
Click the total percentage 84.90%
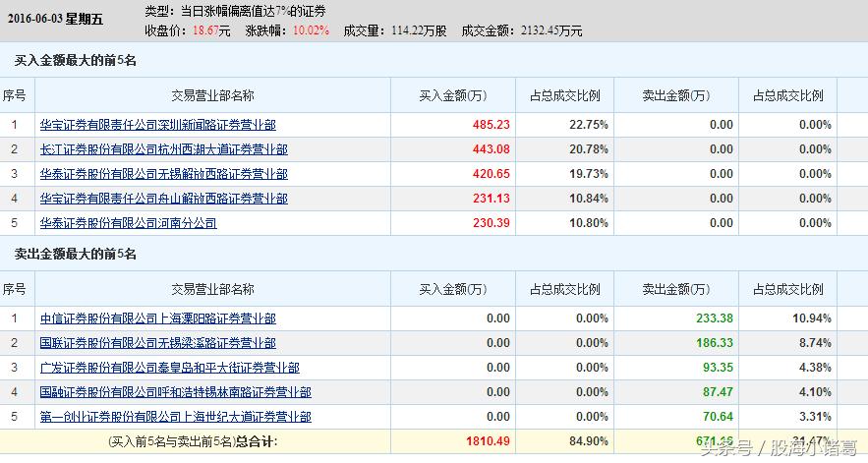tap(589, 441)
